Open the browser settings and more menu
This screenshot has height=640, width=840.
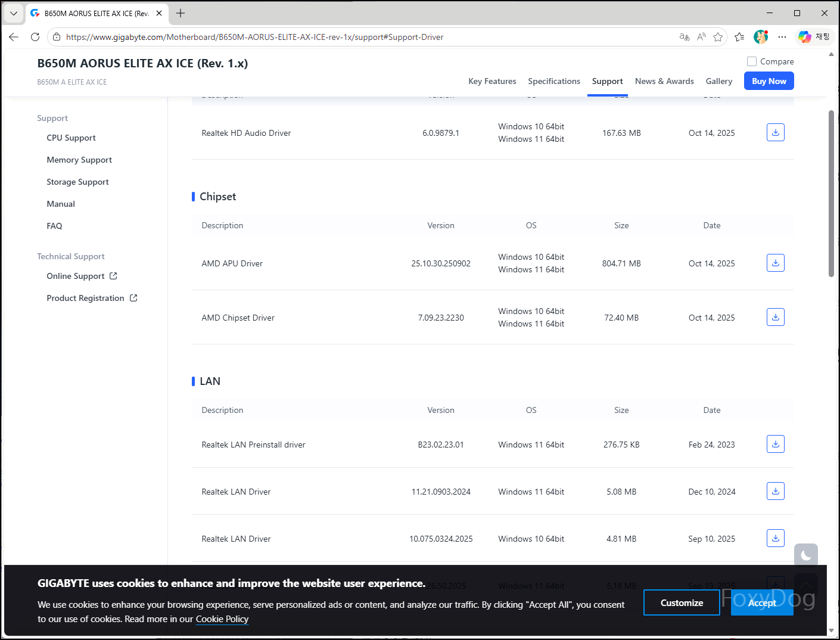(x=782, y=37)
